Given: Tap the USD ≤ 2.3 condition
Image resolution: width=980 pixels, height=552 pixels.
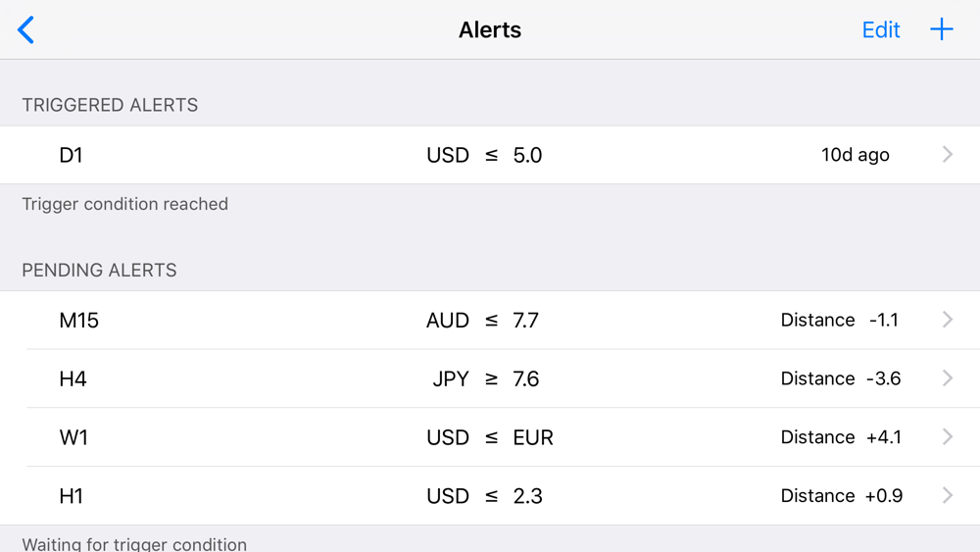Looking at the screenshot, I should 484,496.
